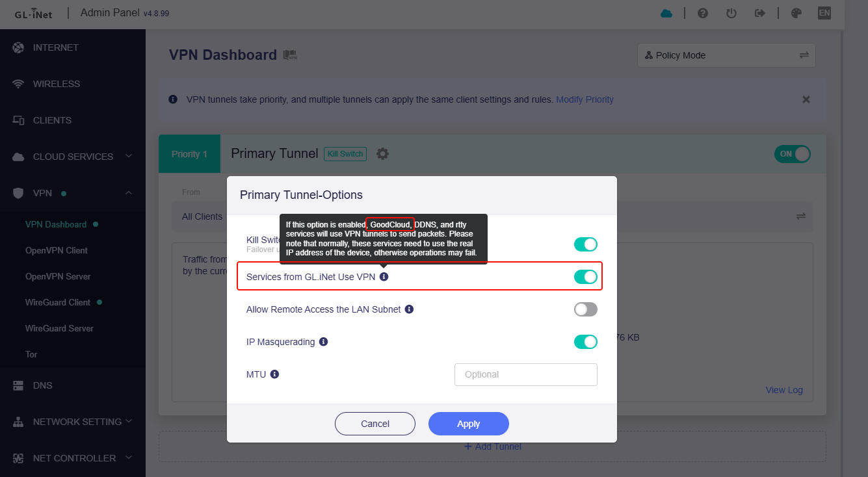
Task: Click the GoodCloud cloud icon in header
Action: (666, 13)
